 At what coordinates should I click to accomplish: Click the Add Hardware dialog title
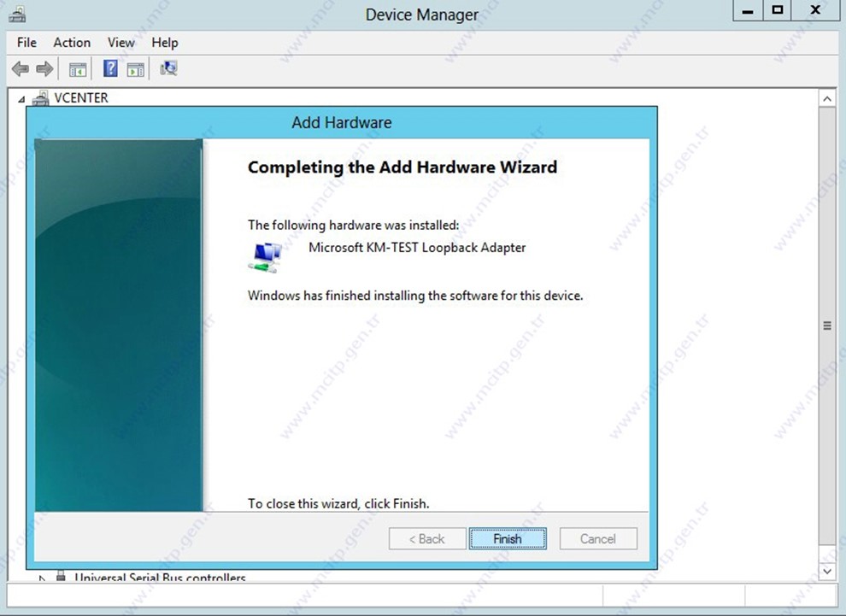tap(342, 122)
